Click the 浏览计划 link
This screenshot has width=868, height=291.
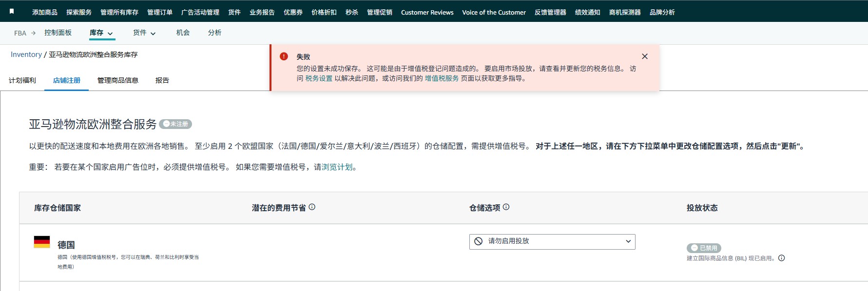click(x=337, y=167)
